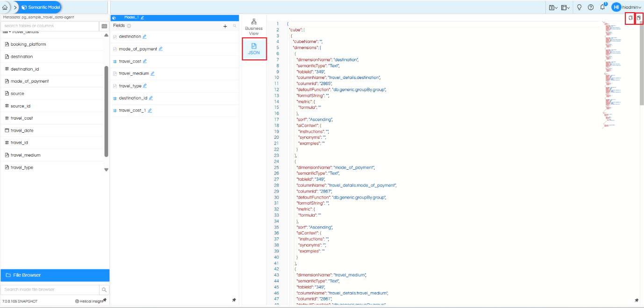
Task: Click the table grid icon beside search
Action: [x=104, y=26]
